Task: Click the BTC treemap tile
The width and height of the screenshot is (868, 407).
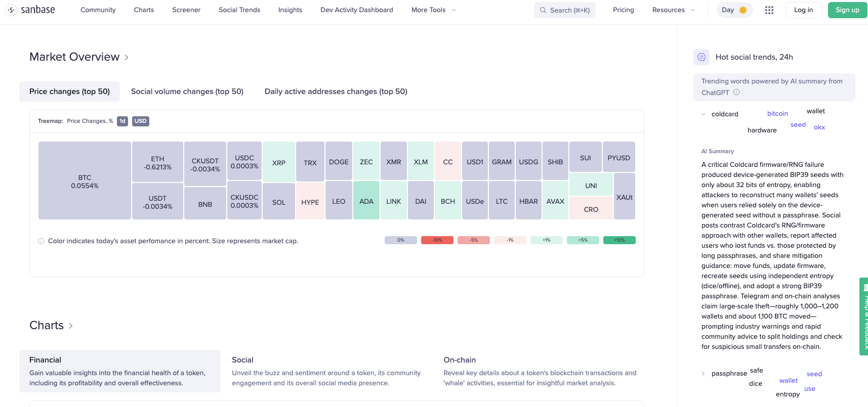Action: tap(85, 180)
